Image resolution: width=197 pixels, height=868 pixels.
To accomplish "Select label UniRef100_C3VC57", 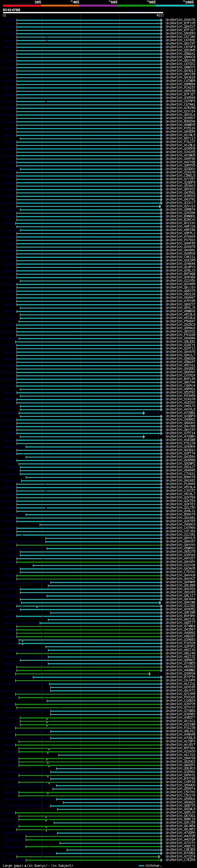I will click(x=180, y=491).
